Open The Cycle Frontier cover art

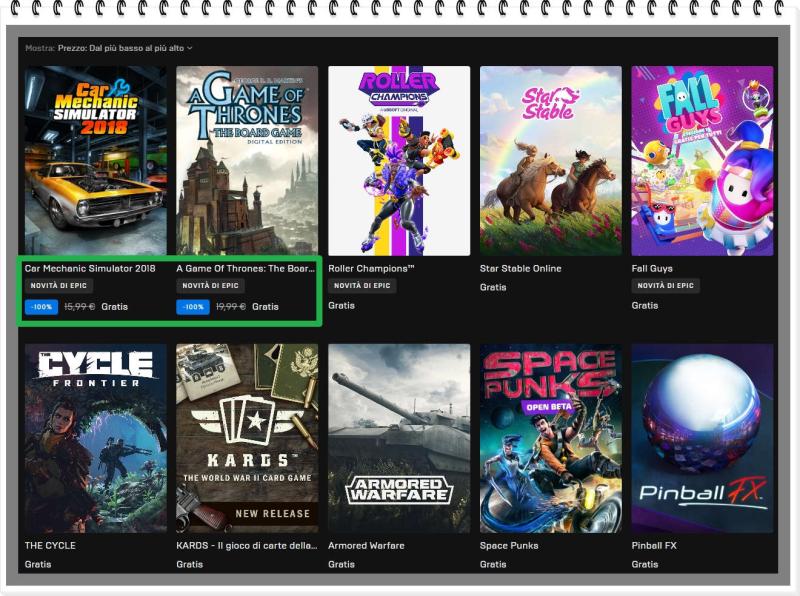pos(95,438)
